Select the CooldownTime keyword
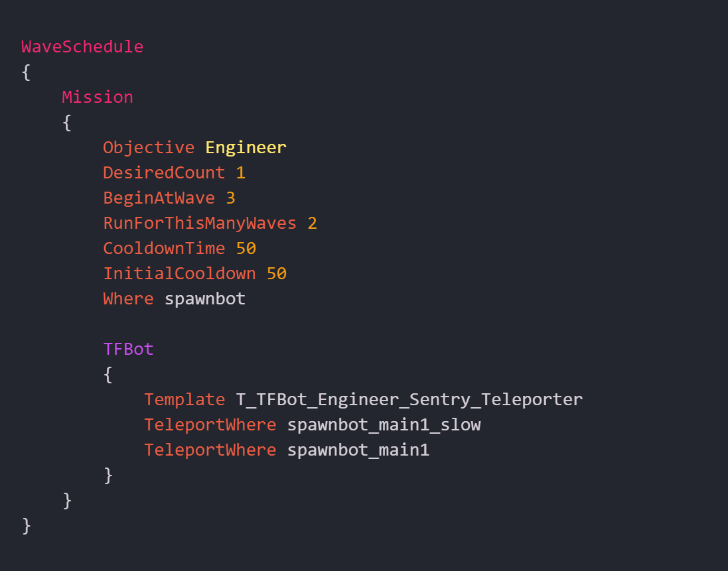This screenshot has height=571, width=728. [164, 249]
